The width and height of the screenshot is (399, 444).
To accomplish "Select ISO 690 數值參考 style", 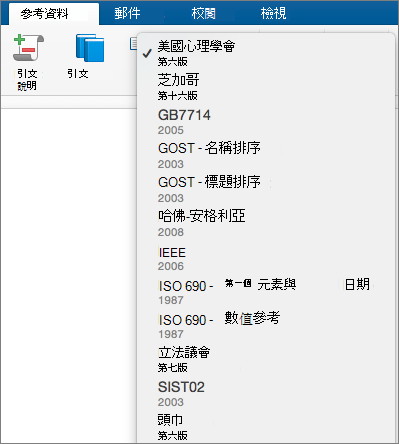I will click(266, 325).
